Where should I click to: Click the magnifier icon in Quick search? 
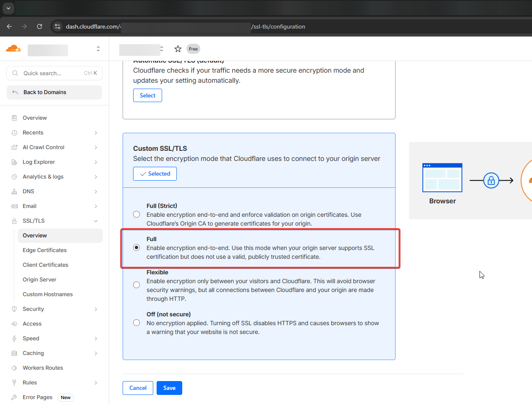tap(15, 73)
